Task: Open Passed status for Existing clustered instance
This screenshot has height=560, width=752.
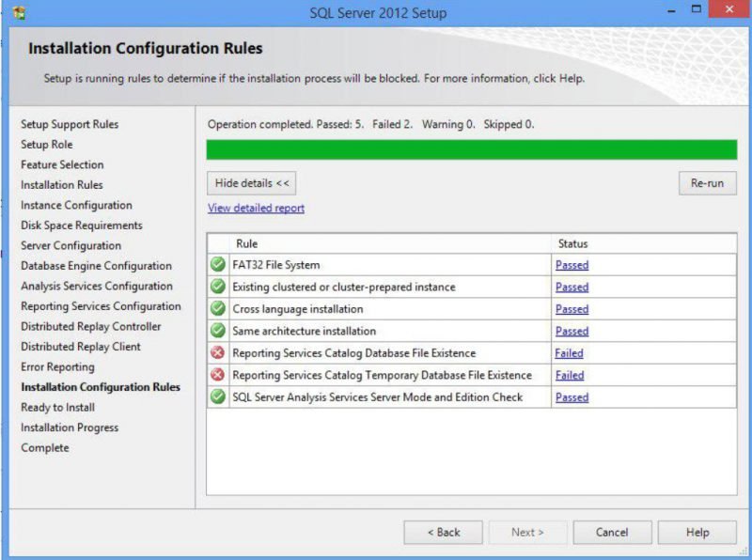Action: 572,287
